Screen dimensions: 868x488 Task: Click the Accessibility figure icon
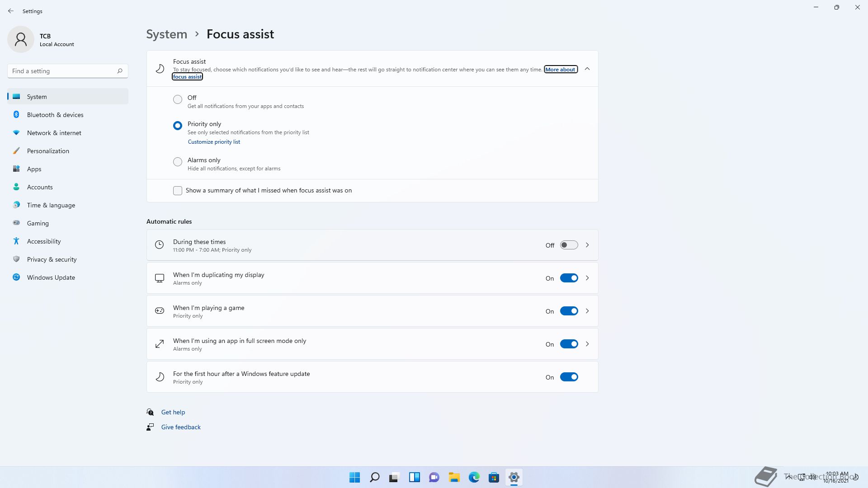click(16, 241)
